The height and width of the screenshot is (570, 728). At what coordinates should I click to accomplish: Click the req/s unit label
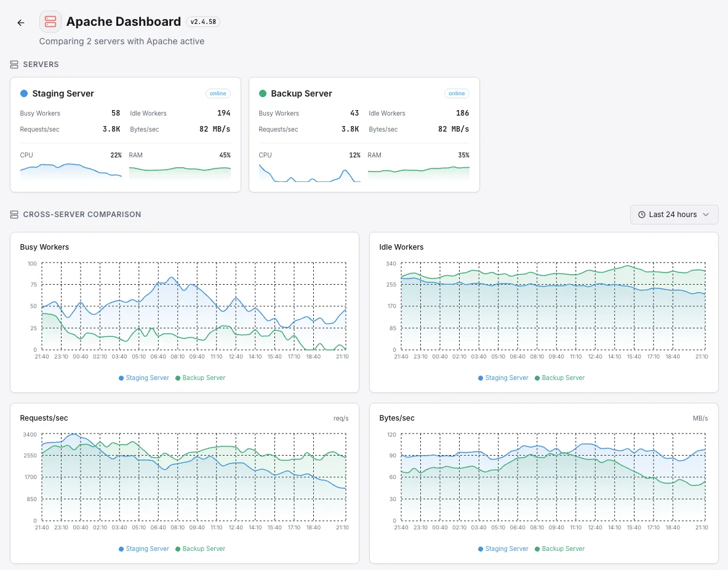[x=341, y=419]
